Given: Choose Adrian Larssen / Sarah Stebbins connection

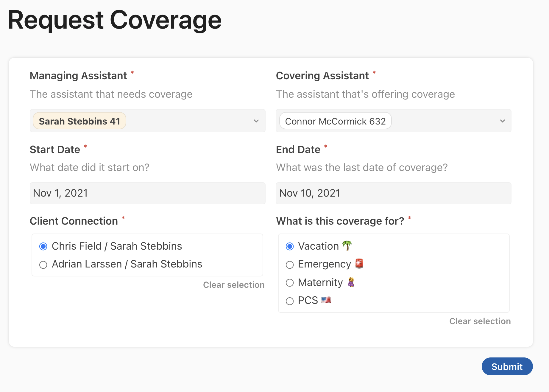Looking at the screenshot, I should point(43,265).
